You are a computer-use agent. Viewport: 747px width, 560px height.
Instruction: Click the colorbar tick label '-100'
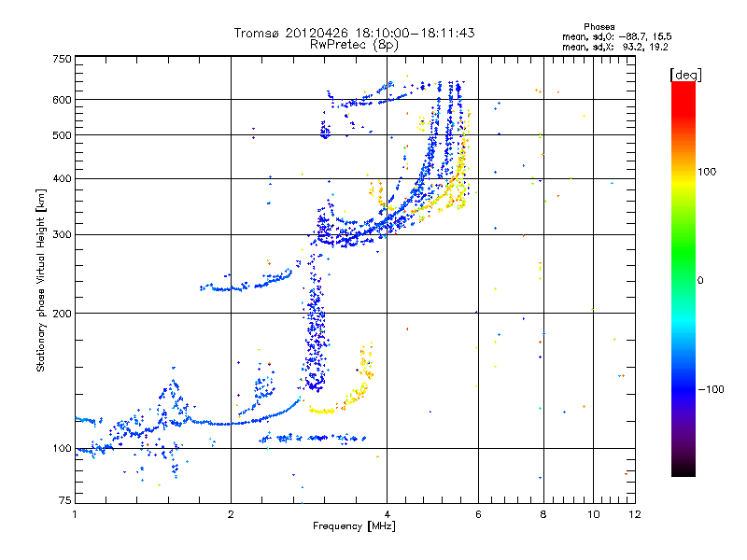(x=712, y=389)
